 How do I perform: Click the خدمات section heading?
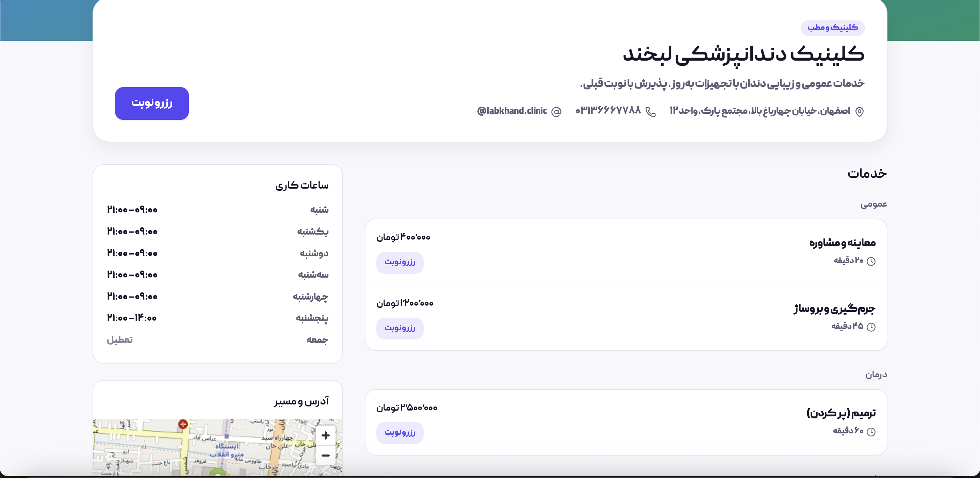pyautogui.click(x=867, y=174)
